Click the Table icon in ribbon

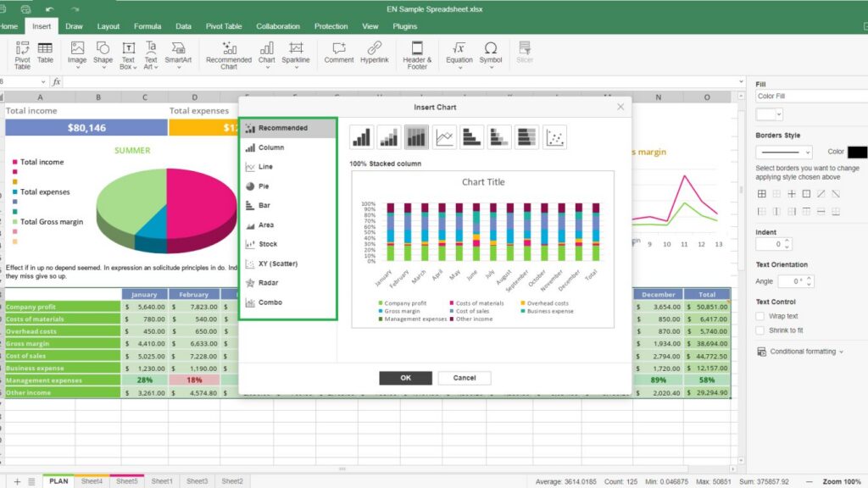coord(45,53)
